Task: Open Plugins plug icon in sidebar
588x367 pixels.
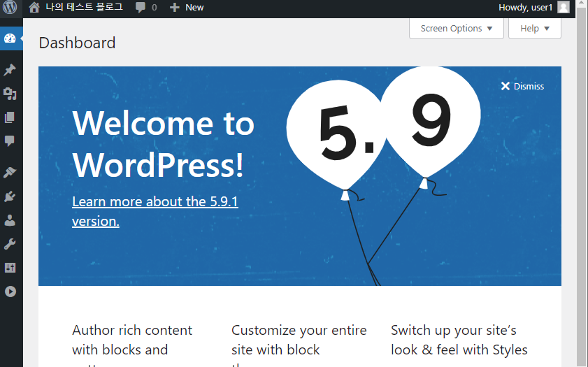Action: (x=10, y=196)
